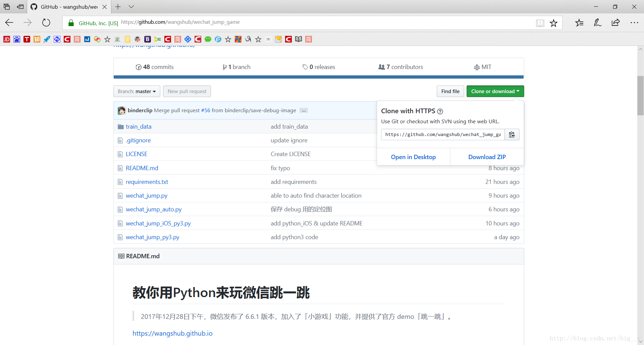Open the favorites hub
This screenshot has height=345, width=644.
579,23
